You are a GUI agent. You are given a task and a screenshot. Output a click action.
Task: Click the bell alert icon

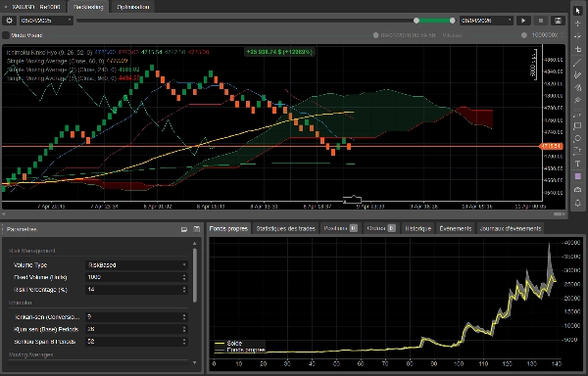577,203
